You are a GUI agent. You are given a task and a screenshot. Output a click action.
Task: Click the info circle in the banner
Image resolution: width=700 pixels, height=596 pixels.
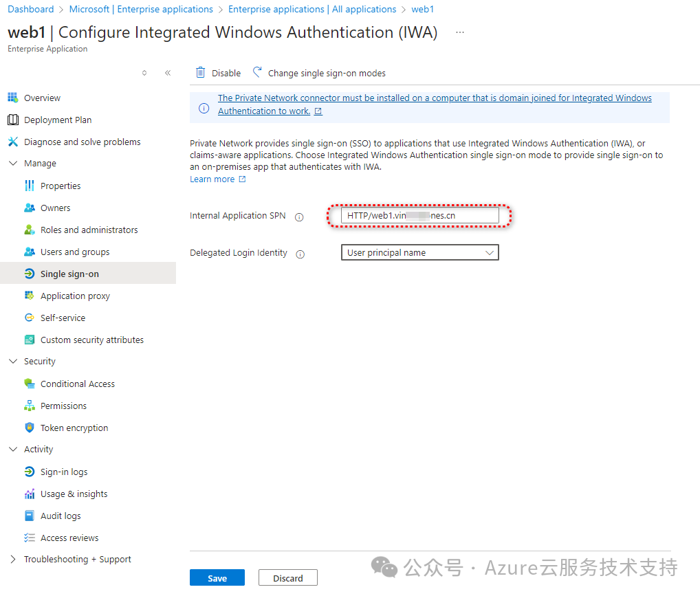point(204,108)
